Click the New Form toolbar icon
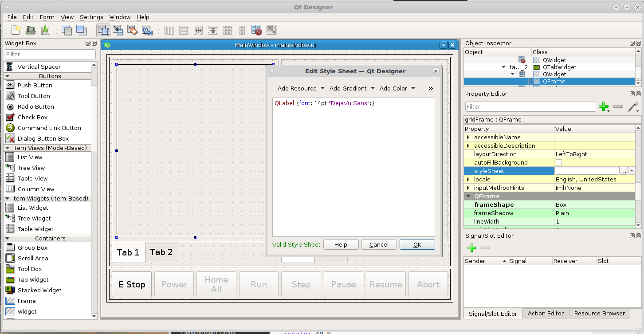Screen dimensions: 644x334 click(16, 30)
